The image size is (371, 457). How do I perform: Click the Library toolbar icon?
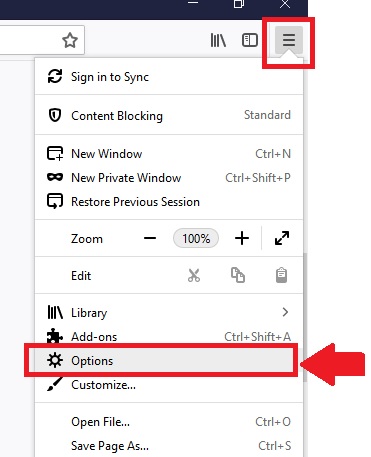coord(218,40)
